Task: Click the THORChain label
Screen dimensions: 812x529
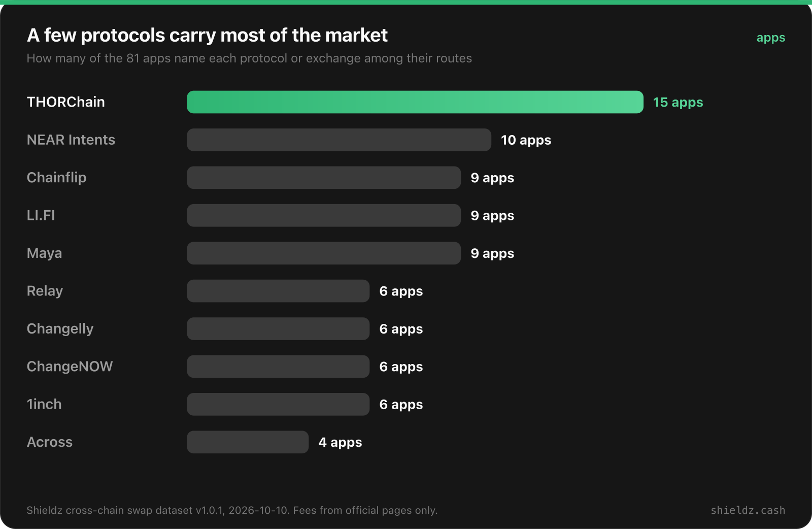Action: (x=66, y=102)
